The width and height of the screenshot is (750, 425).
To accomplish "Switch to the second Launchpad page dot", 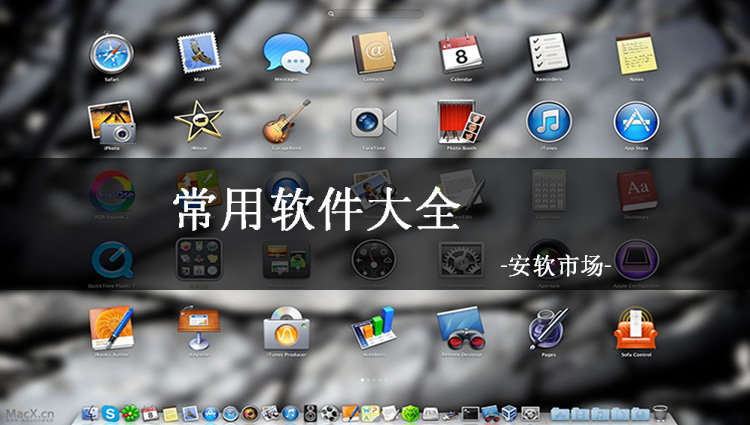I will pos(368,380).
